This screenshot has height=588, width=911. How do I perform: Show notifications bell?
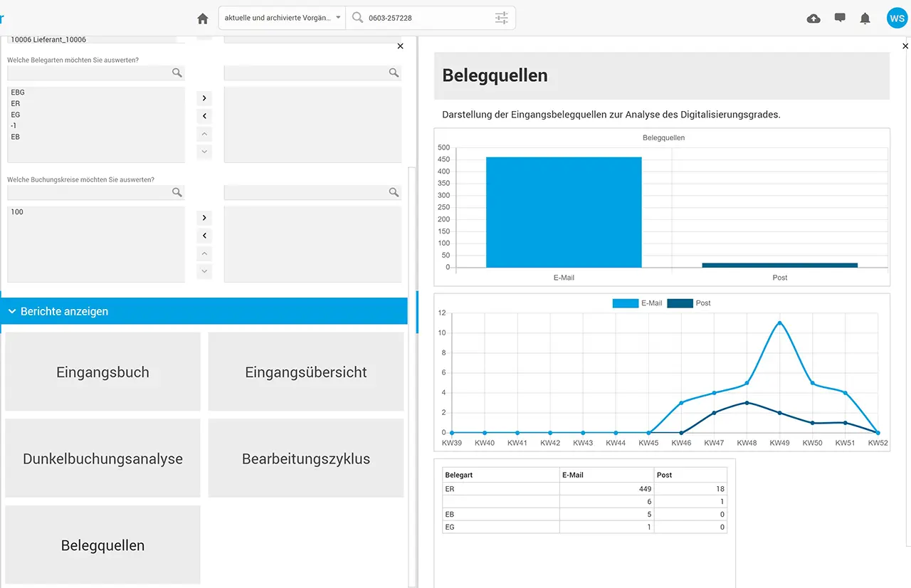click(x=865, y=19)
